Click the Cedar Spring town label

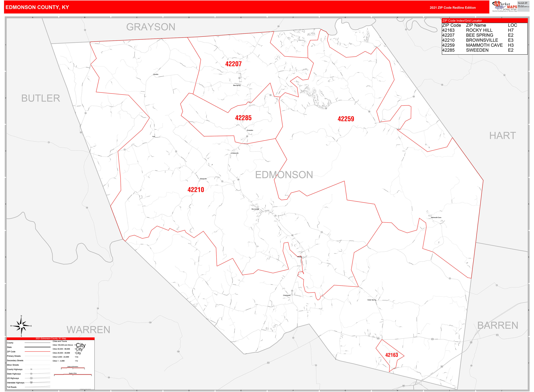(x=372, y=300)
